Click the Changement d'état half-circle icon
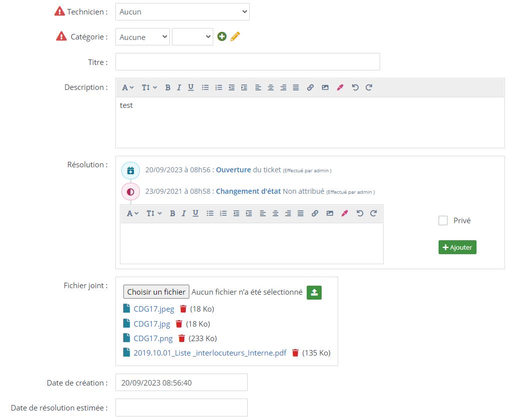Viewport: 512px width, 420px height. coord(130,192)
